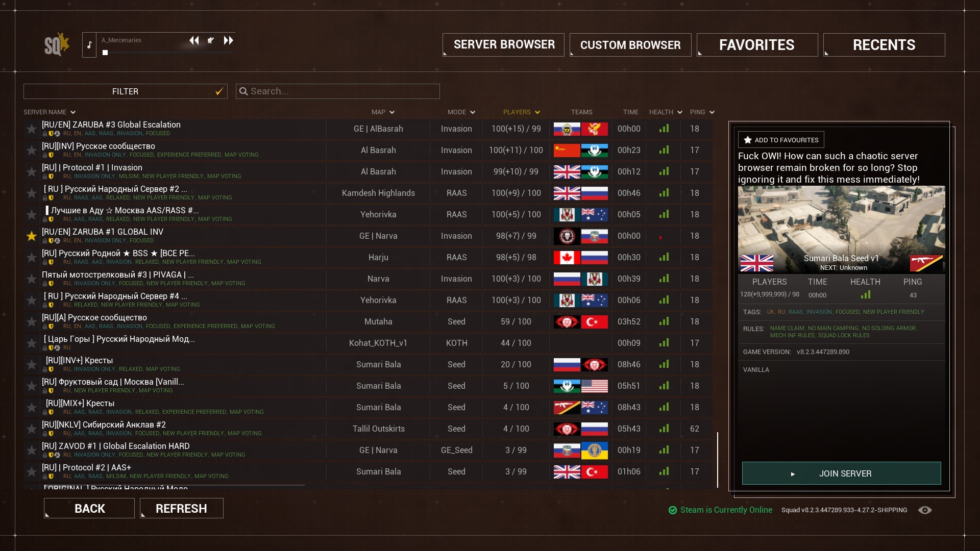Sort servers by Mode column

[x=461, y=112]
